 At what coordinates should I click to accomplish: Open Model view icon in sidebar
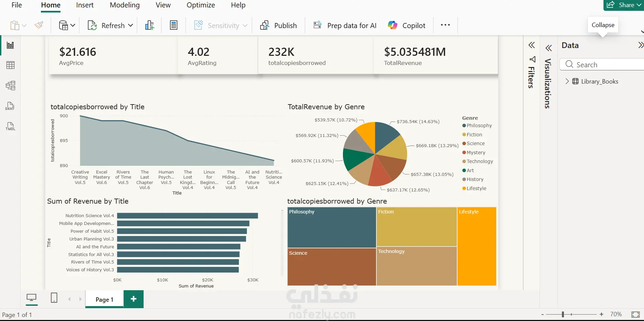[10, 86]
